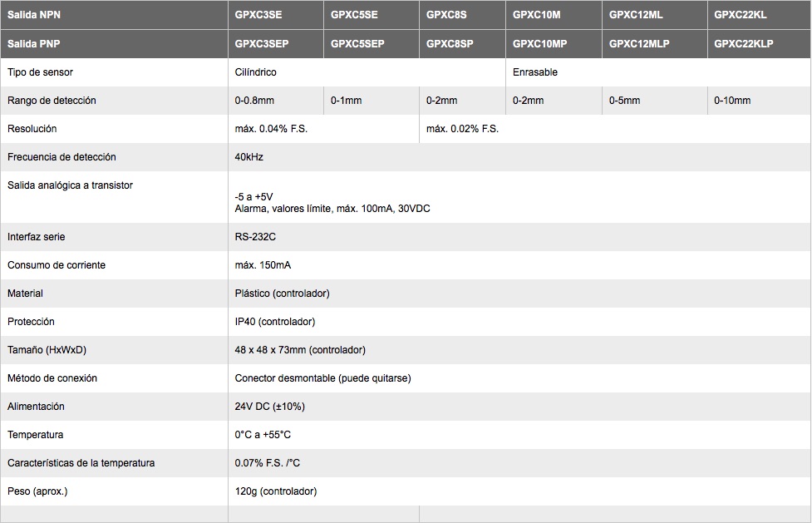This screenshot has height=523, width=812.
Task: Select the GPXC10MP model header
Action: 554,43
